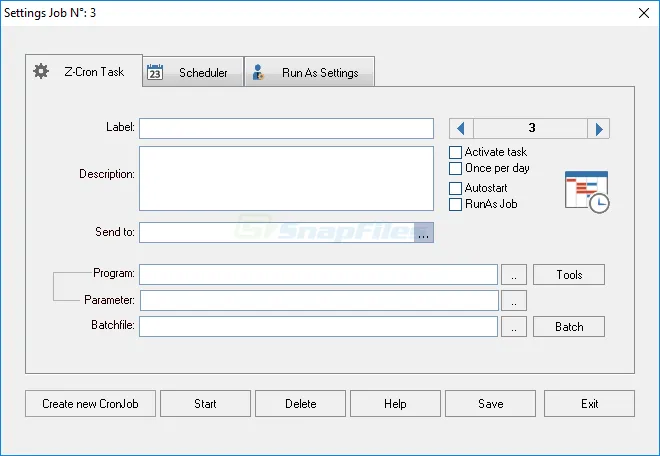The image size is (660, 456).
Task: Check the RunAs Job option
Action: click(455, 204)
